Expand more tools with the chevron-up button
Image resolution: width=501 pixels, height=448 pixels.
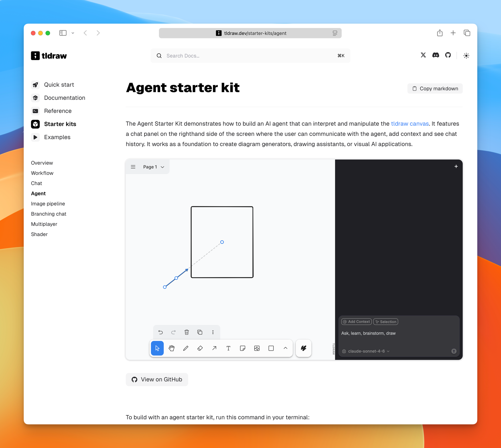point(285,348)
